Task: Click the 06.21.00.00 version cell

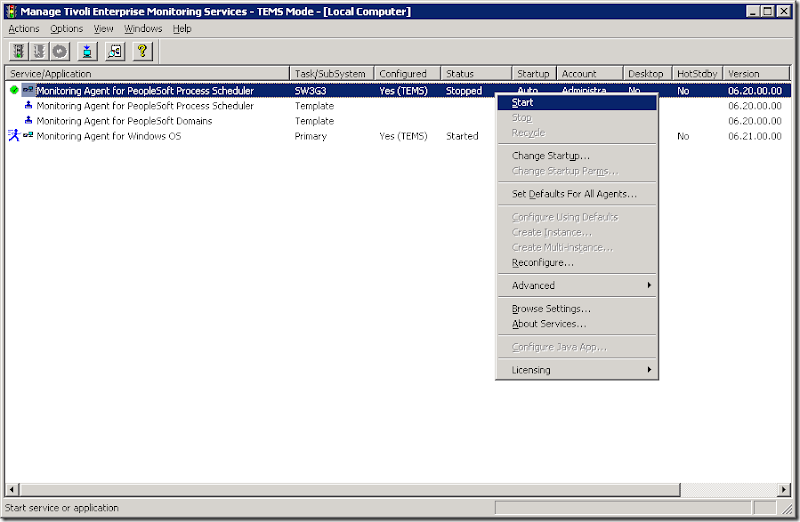Action: (755, 136)
